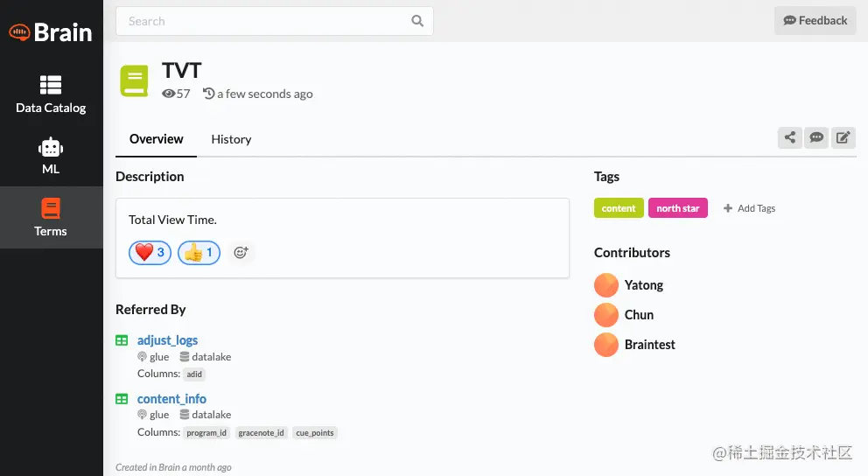Focus the Search input field
This screenshot has width=868, height=476.
(262, 21)
